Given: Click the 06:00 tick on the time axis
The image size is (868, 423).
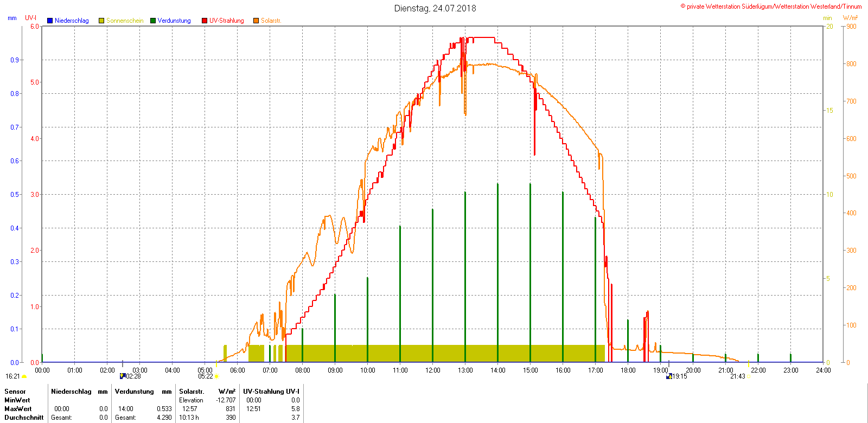Looking at the screenshot, I should coord(238,370).
